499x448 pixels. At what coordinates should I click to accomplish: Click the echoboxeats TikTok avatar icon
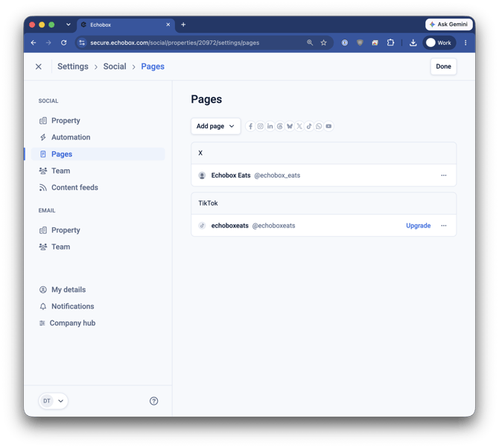(x=202, y=226)
